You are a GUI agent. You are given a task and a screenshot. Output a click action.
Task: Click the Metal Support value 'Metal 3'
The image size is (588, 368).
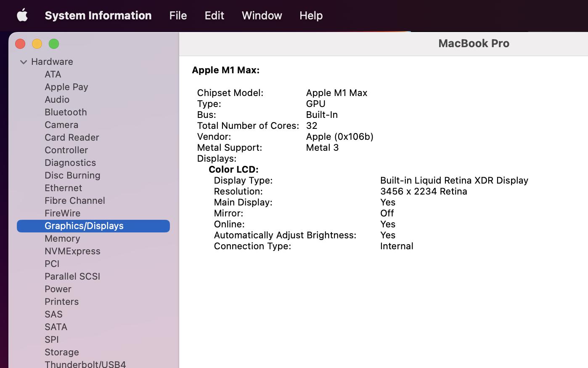coord(322,147)
